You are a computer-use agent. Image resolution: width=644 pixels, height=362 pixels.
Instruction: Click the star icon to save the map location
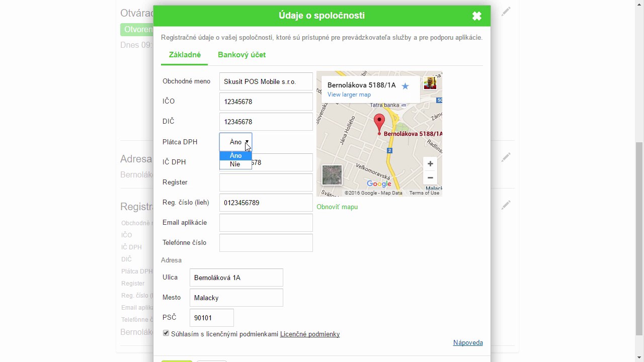[405, 86]
